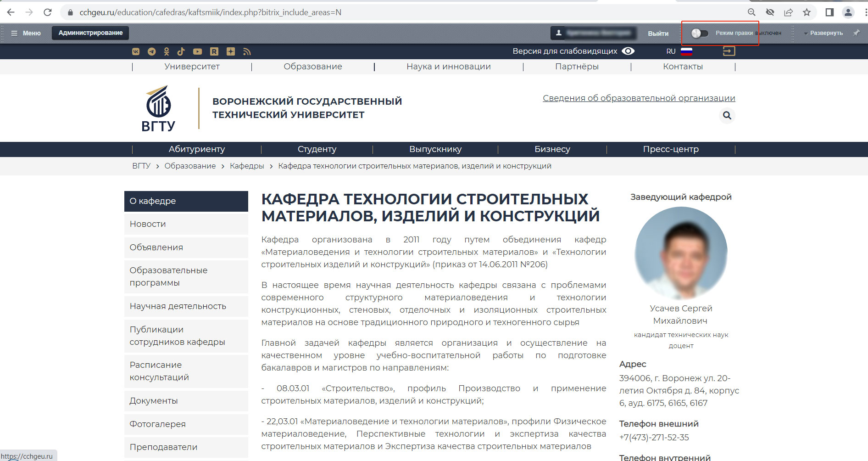Click the department head's photo
Screen dimensions: 868x461
[681, 253]
